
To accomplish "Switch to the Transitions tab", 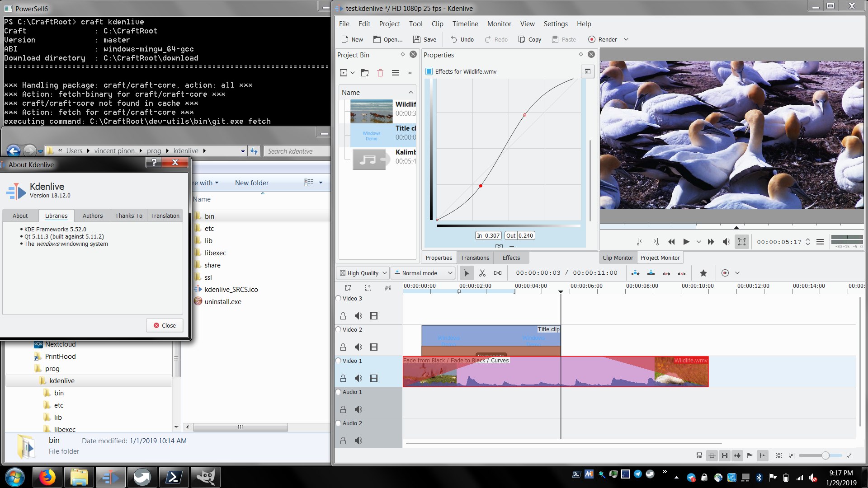I will coord(475,258).
